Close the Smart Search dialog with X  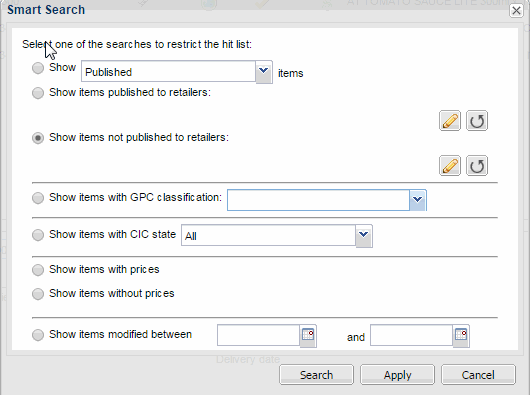[516, 11]
